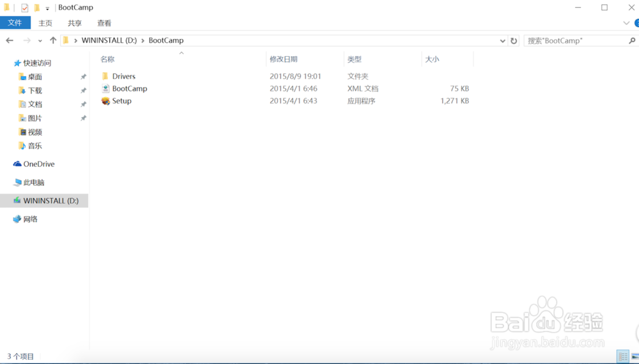This screenshot has width=639, height=364.
Task: Expand the ribbon with the chevron
Action: [x=626, y=23]
